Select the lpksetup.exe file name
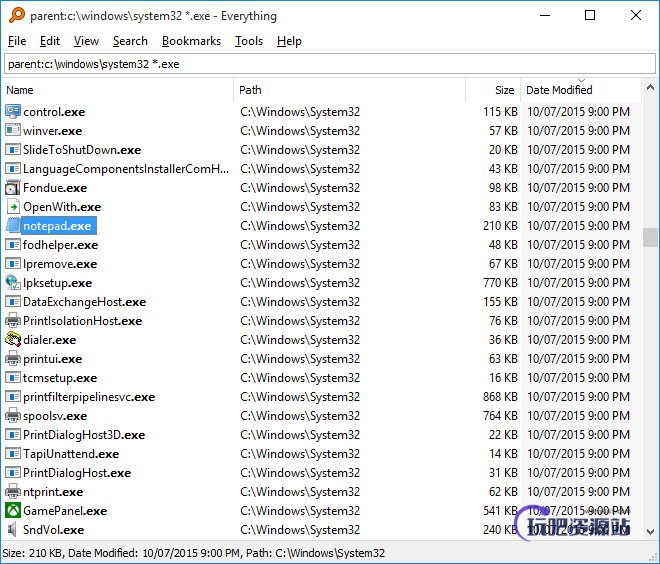 tap(57, 283)
